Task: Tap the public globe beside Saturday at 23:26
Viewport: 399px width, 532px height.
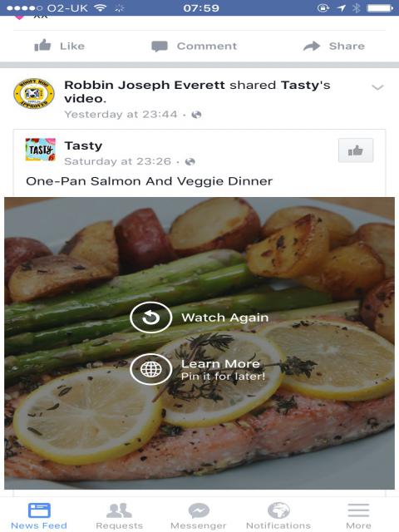Action: click(190, 161)
